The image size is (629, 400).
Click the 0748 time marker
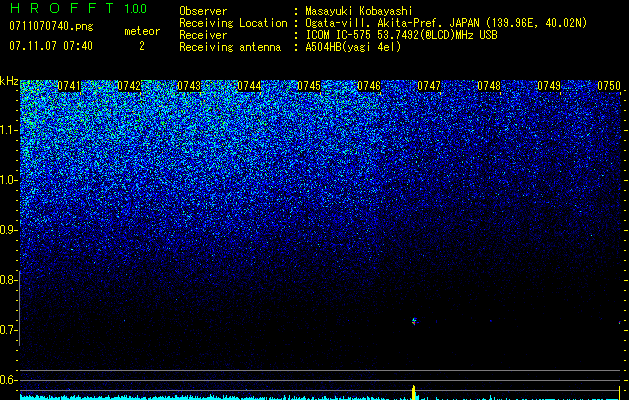(x=489, y=86)
